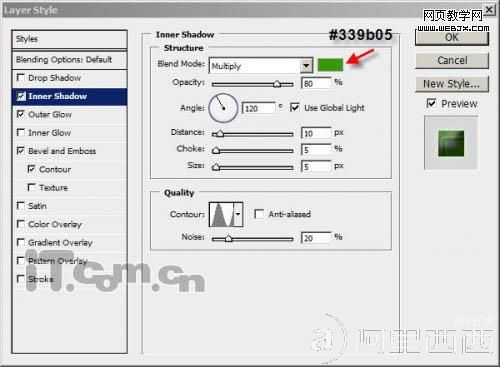
Task: Click the Distance slider handle
Action: 219,134
